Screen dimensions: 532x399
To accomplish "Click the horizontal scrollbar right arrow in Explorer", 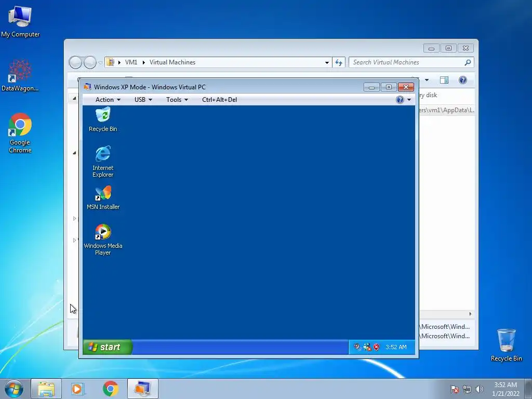I will [x=470, y=314].
